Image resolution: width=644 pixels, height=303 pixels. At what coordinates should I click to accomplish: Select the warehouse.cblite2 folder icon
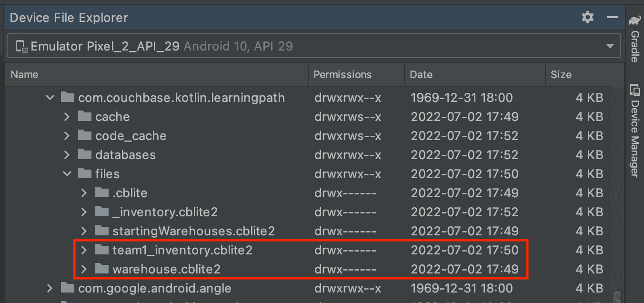tap(102, 269)
